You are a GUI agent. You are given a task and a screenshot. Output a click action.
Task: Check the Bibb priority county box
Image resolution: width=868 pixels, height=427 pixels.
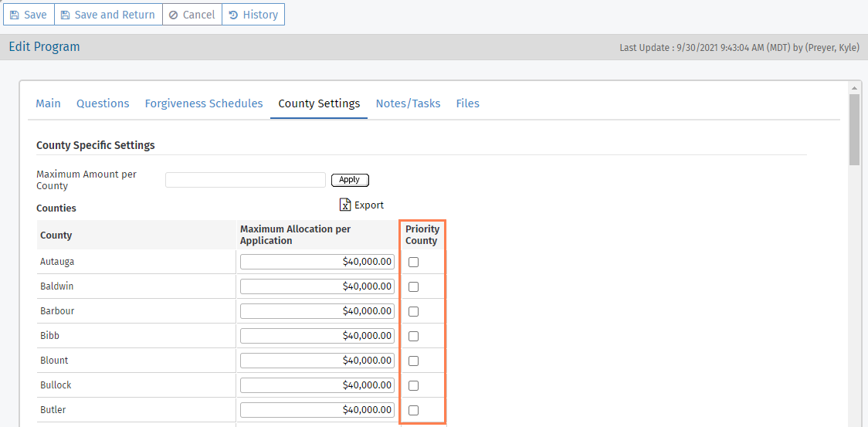click(414, 337)
